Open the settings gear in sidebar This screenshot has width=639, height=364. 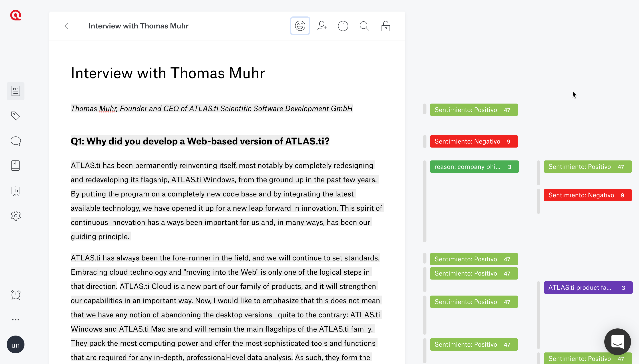click(16, 216)
